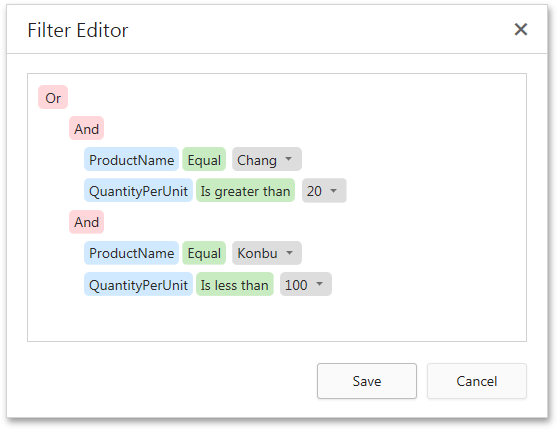The height and width of the screenshot is (430, 558).
Task: Click the root Or group operator
Action: point(53,97)
